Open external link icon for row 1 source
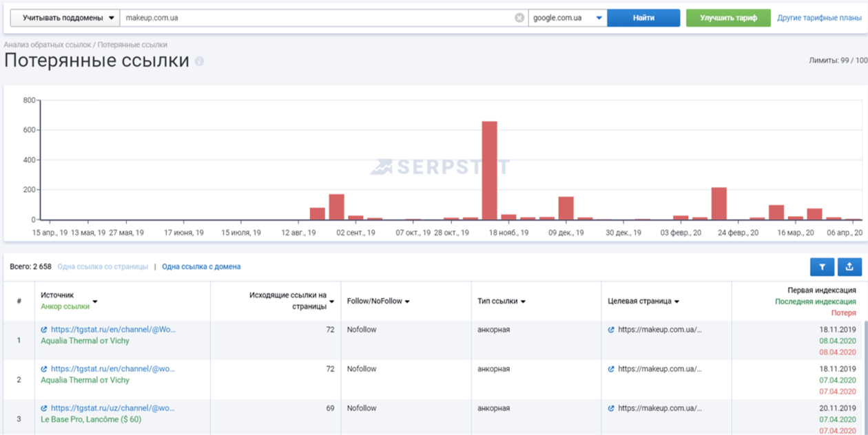The height and width of the screenshot is (435, 868). point(44,330)
